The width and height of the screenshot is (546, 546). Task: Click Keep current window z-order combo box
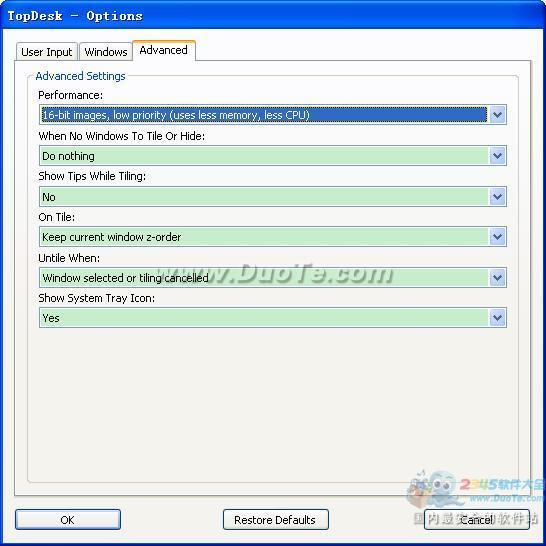pyautogui.click(x=273, y=237)
